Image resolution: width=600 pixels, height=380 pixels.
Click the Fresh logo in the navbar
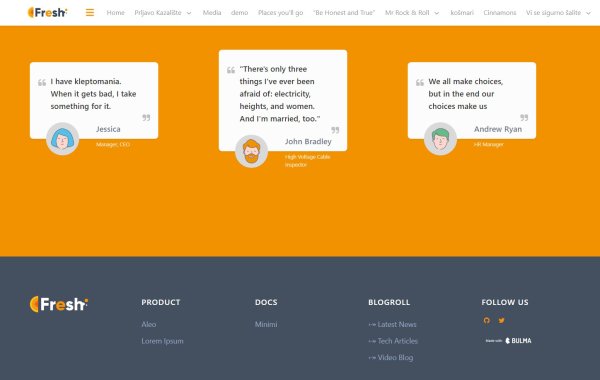tap(47, 13)
